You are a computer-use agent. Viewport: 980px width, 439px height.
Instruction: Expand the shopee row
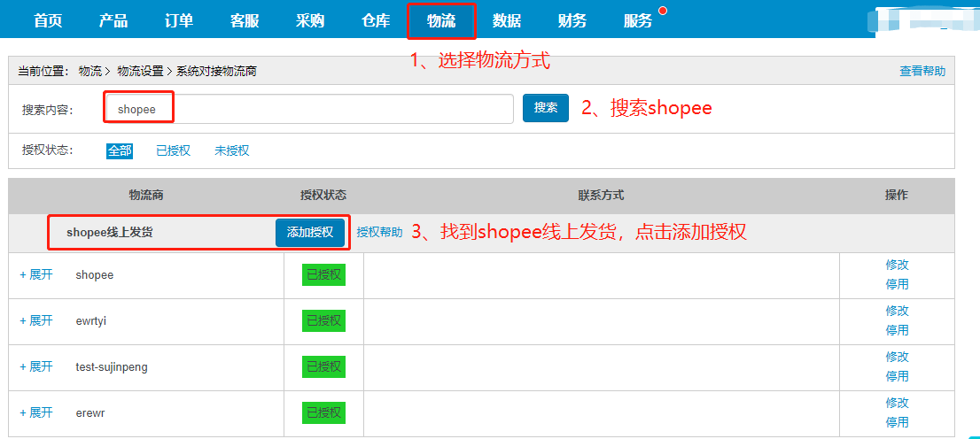click(x=36, y=274)
